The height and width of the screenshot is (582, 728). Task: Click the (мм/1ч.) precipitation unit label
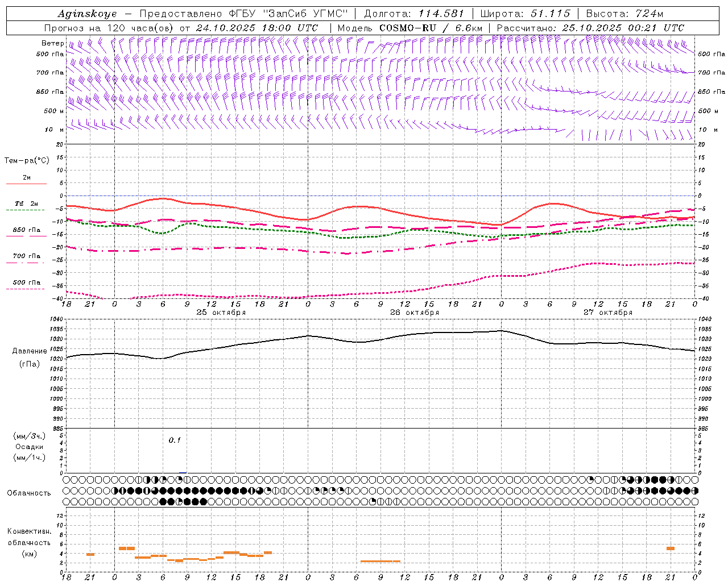coord(30,458)
